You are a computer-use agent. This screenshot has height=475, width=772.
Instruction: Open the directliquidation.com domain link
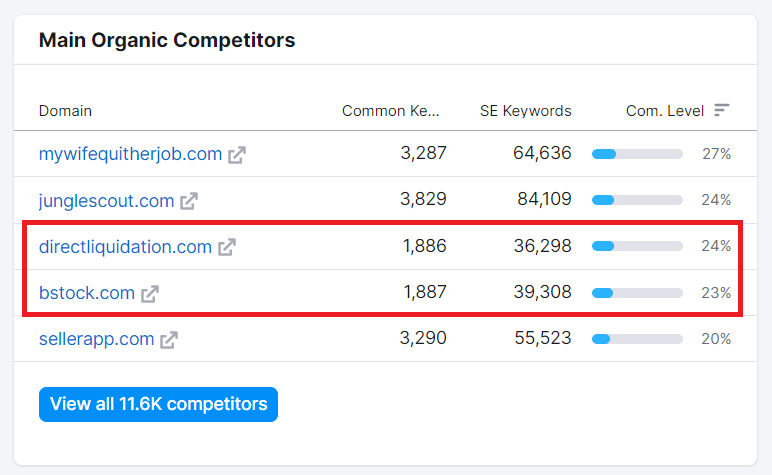pos(125,247)
